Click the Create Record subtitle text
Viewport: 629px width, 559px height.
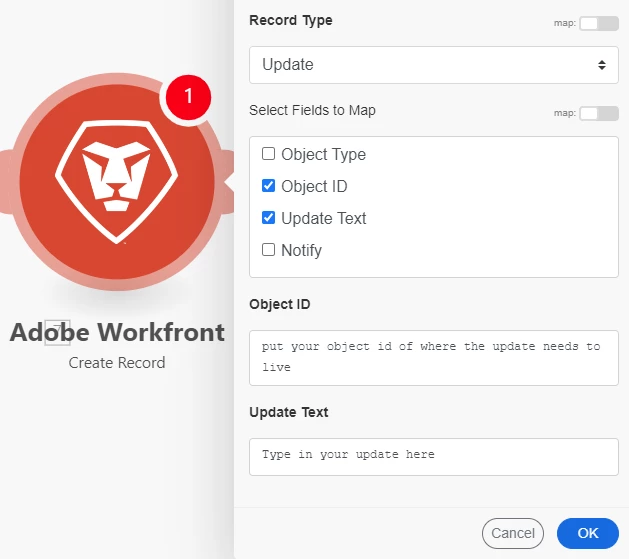(x=117, y=363)
